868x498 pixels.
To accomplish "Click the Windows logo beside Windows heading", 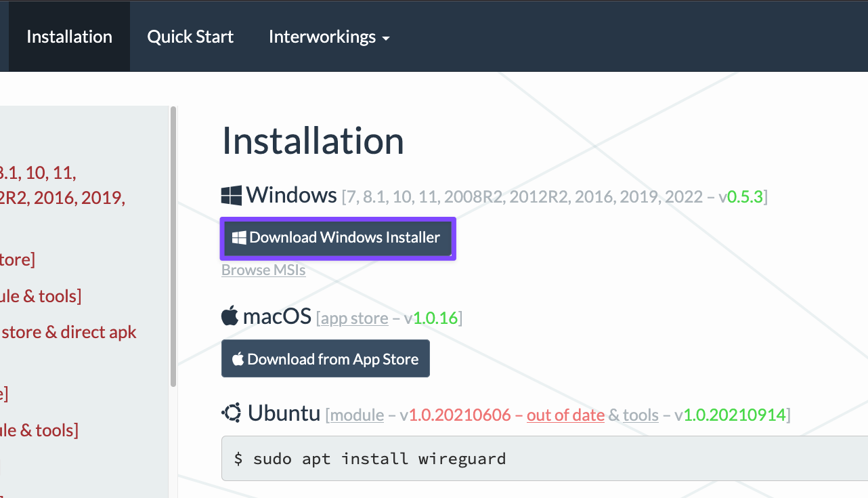I will point(231,196).
